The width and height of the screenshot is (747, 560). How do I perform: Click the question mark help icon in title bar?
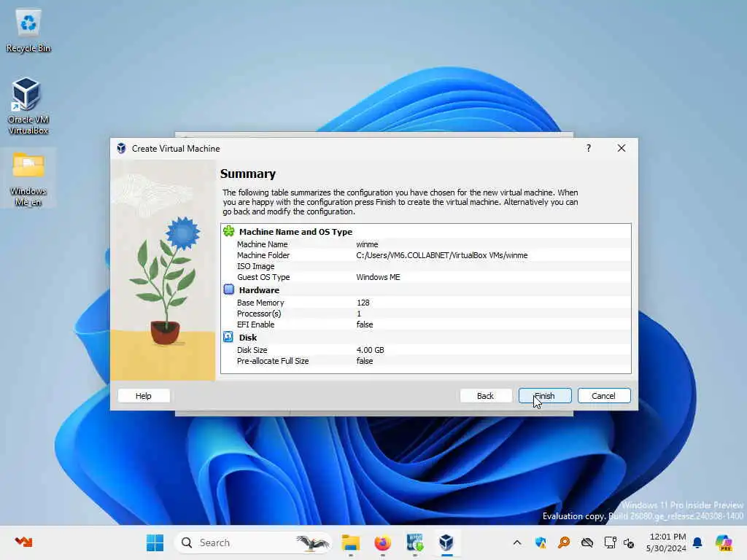[589, 148]
